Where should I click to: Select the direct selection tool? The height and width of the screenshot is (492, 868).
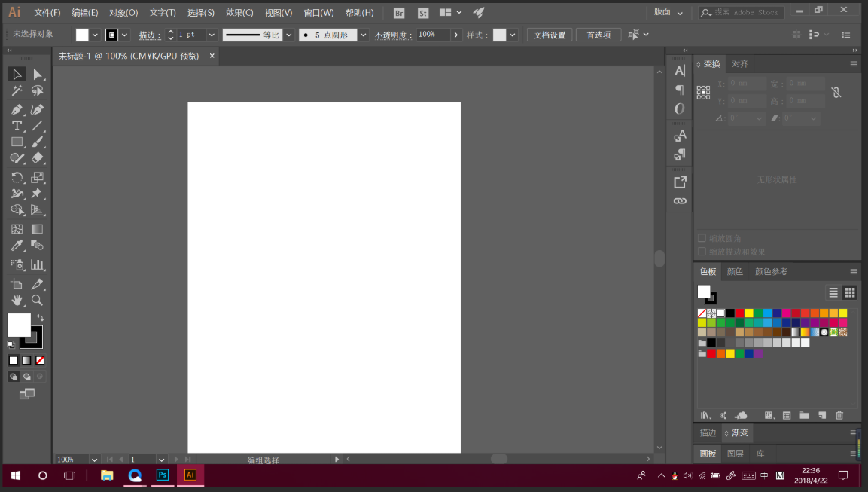38,73
